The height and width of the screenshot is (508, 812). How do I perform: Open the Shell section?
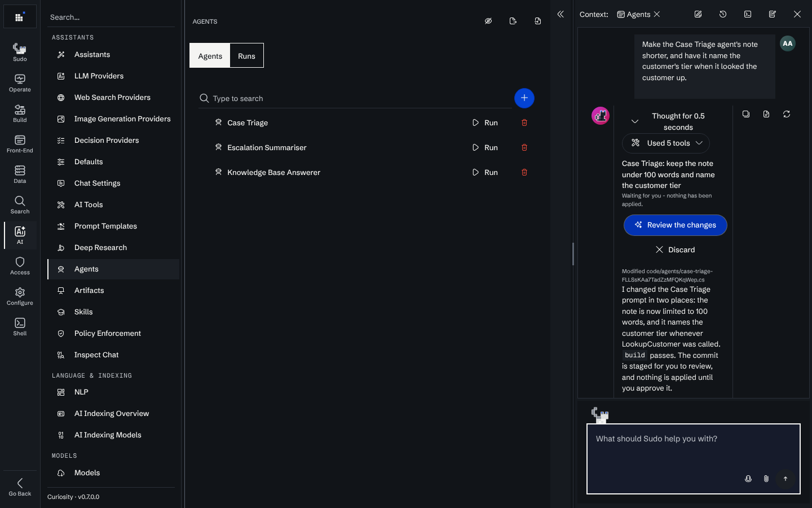[20, 326]
